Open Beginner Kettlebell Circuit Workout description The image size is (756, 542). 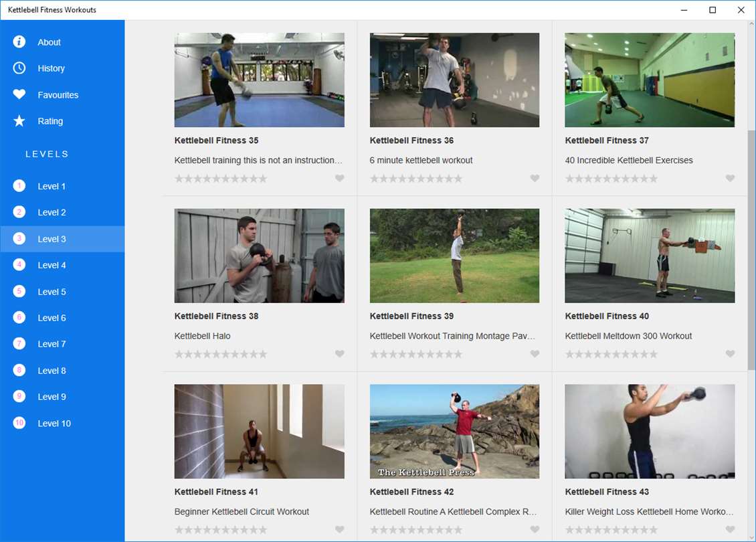point(242,512)
